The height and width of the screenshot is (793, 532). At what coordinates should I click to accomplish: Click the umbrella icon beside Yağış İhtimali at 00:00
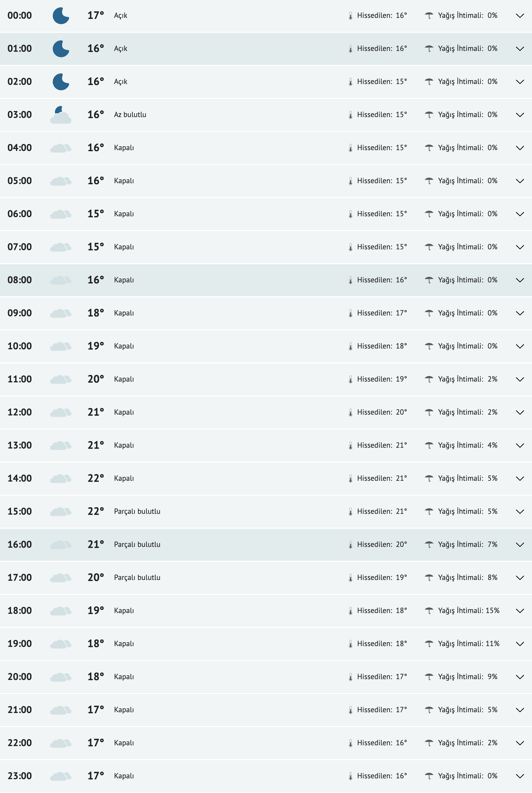coord(429,15)
